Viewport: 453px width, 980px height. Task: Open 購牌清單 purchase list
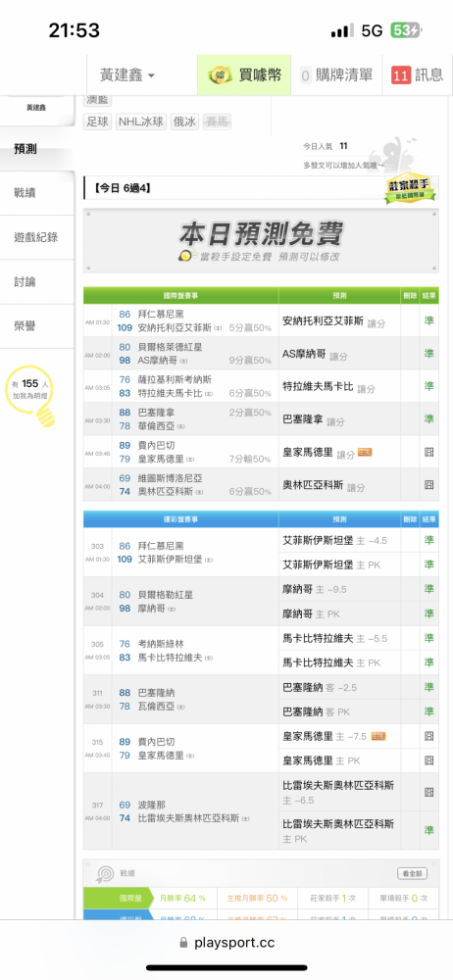336,75
